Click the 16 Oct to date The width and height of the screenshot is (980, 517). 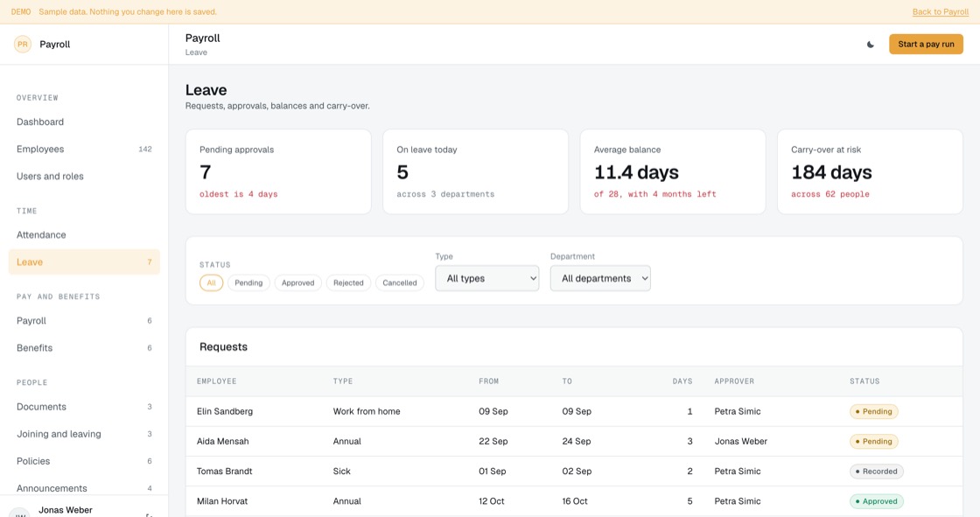coord(575,501)
